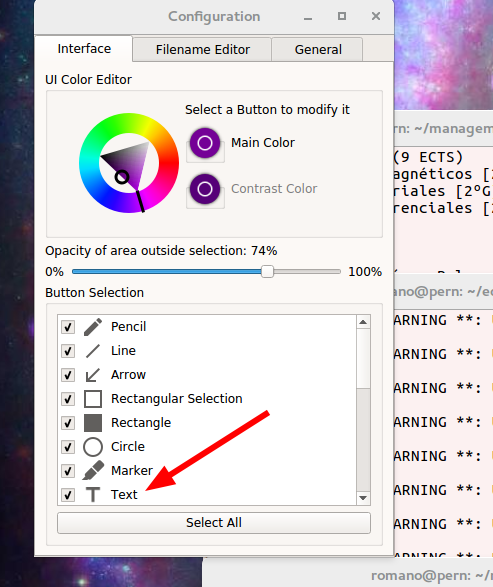Switch to the Interface tab
This screenshot has height=587, width=493.
click(84, 49)
